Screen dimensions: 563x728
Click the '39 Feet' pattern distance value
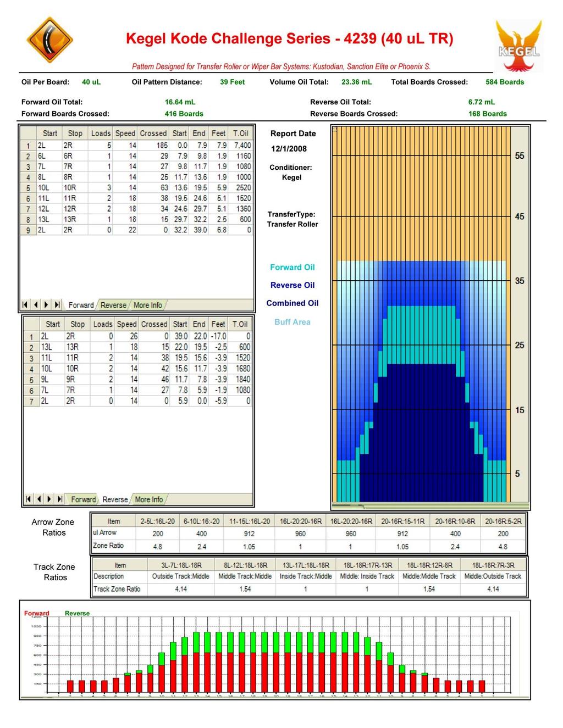tap(233, 82)
